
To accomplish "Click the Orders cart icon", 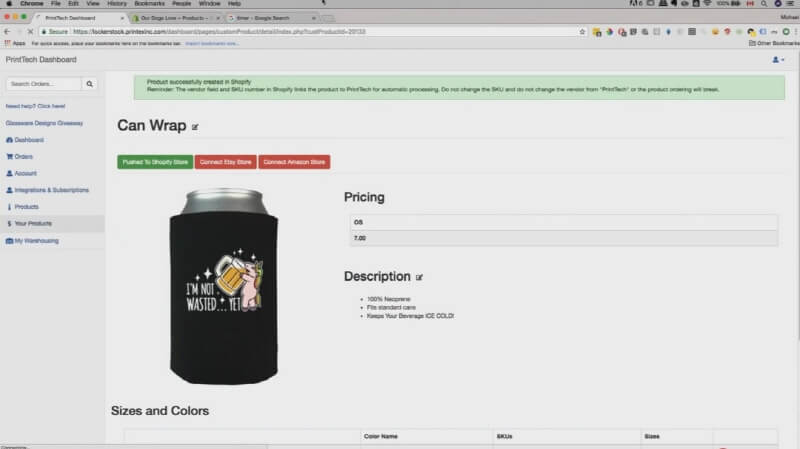I will pyautogui.click(x=9, y=157).
